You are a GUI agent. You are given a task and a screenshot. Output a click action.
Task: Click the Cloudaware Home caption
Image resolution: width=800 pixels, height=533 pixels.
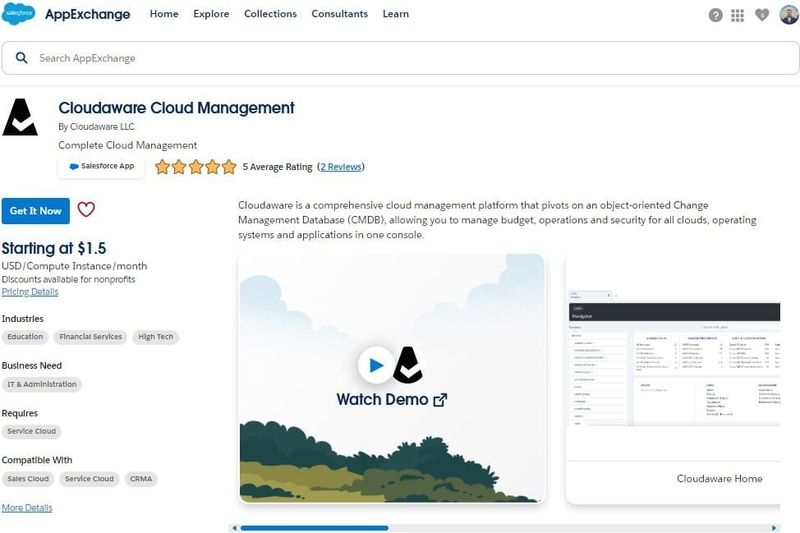[x=719, y=478]
